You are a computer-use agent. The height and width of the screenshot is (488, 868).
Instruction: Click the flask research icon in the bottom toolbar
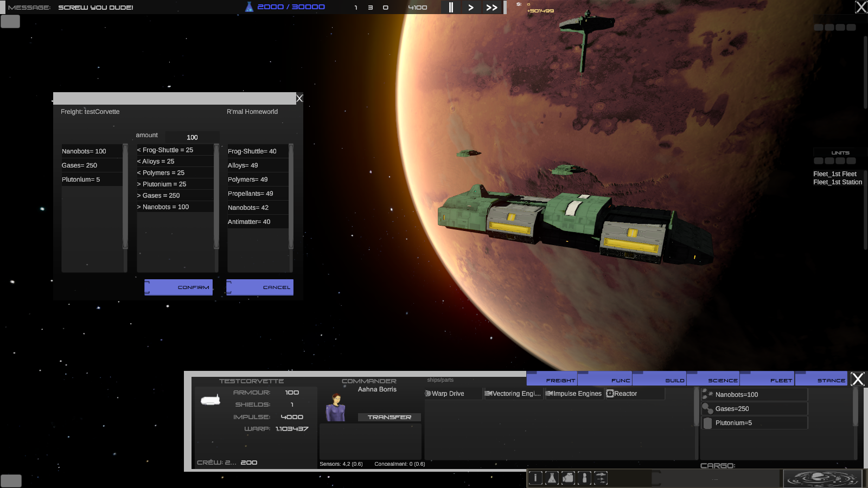pos(552,478)
